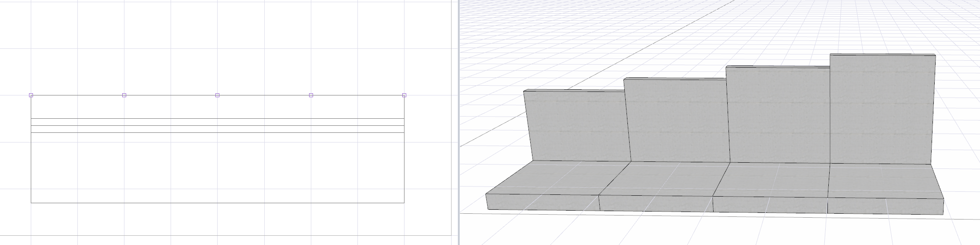The height and width of the screenshot is (245, 980).
Task: Select the leftmost purple handle in plan view
Action: click(x=31, y=95)
